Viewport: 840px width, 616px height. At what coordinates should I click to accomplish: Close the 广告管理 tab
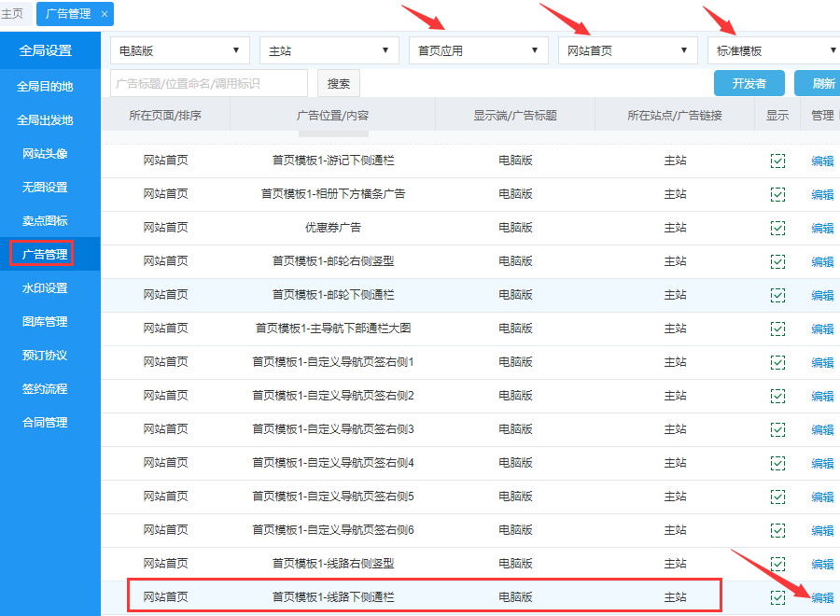pos(105,14)
